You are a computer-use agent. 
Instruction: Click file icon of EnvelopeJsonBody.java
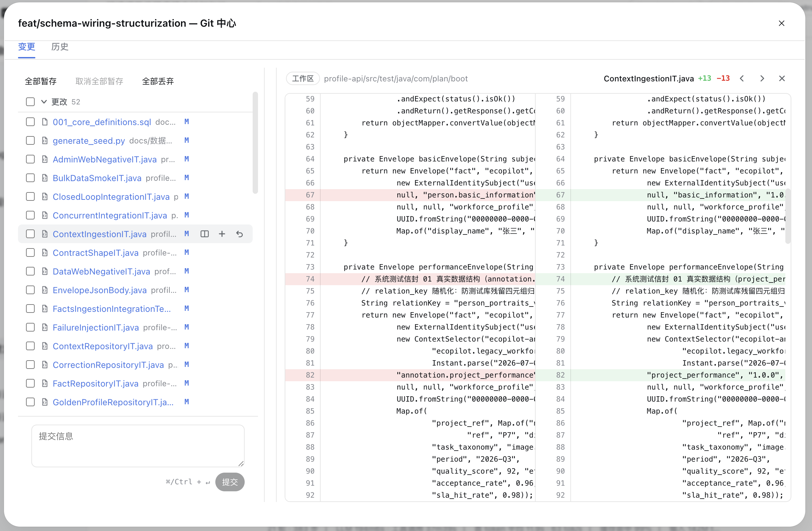coord(45,290)
